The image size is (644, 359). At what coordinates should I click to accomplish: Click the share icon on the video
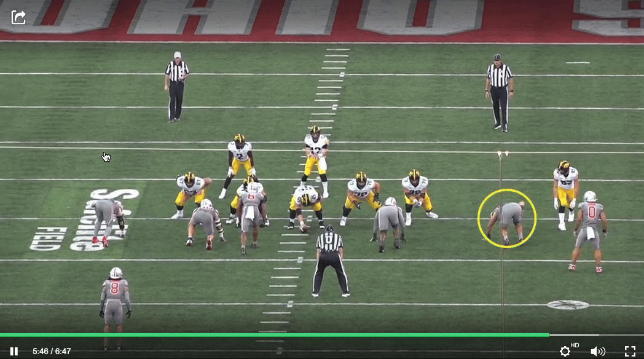click(18, 17)
